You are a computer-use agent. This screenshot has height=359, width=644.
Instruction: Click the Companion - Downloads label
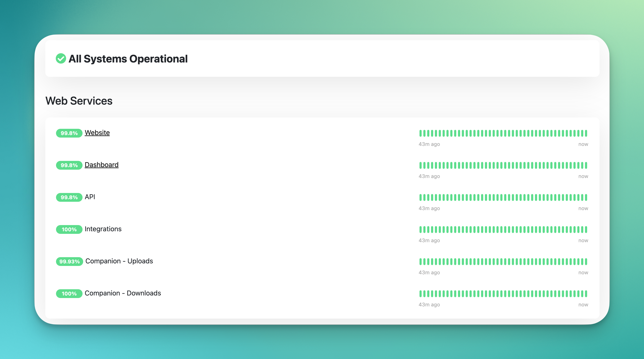123,293
